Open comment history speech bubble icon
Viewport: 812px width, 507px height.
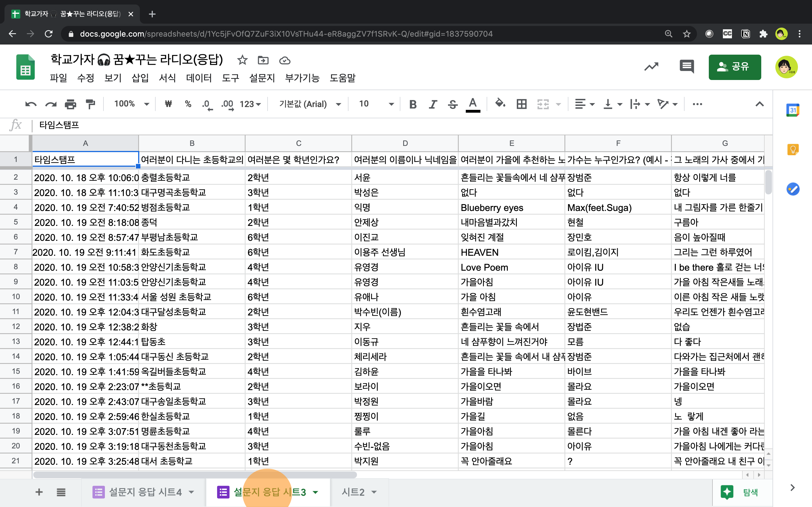(x=687, y=67)
